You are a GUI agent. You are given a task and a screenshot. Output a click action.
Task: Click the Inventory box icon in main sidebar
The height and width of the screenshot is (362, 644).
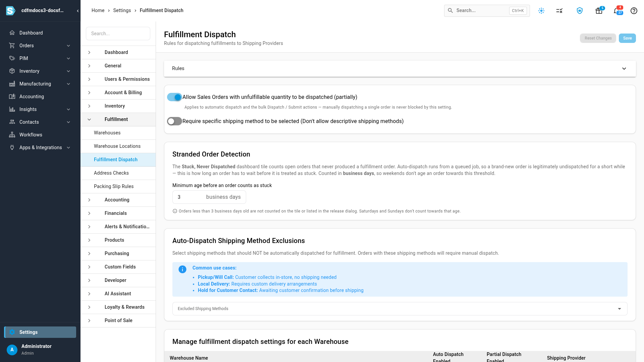point(12,71)
